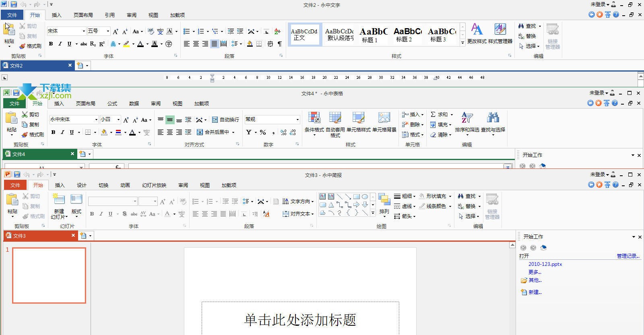Click 自动换行 in the spreadsheet window
The height and width of the screenshot is (335, 644).
coord(225,120)
